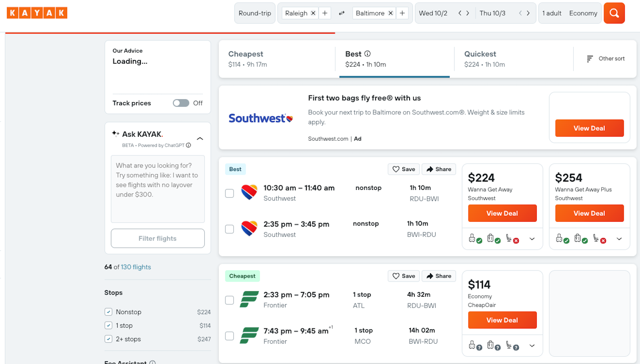Select the 10:30 am Southwest flight checkbox
The height and width of the screenshot is (364, 640).
pos(230,193)
